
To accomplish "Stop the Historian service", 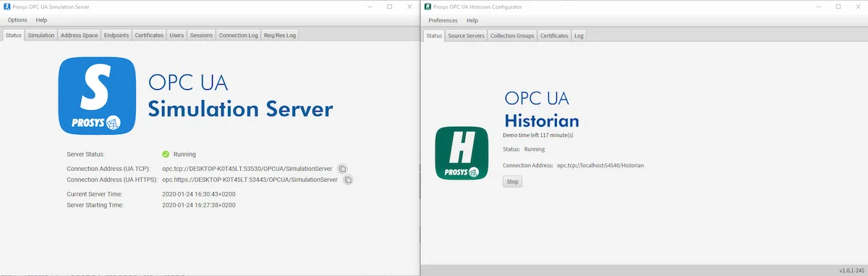I will (x=512, y=181).
